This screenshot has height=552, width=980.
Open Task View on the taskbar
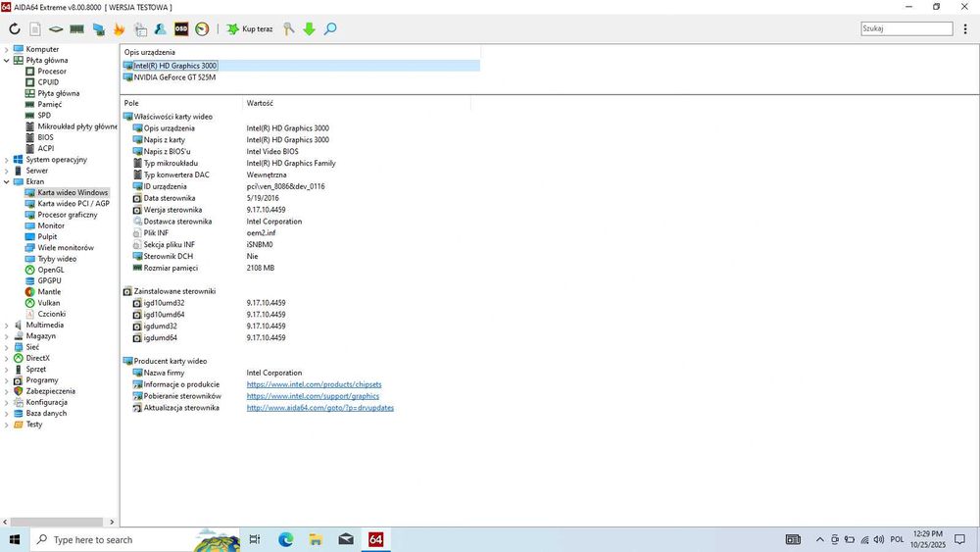coord(255,539)
